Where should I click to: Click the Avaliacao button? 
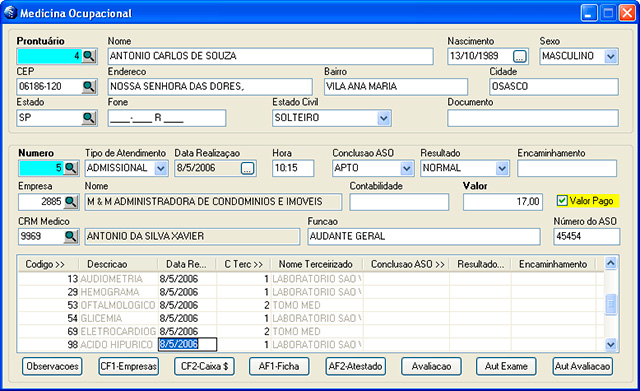pyautogui.click(x=431, y=367)
